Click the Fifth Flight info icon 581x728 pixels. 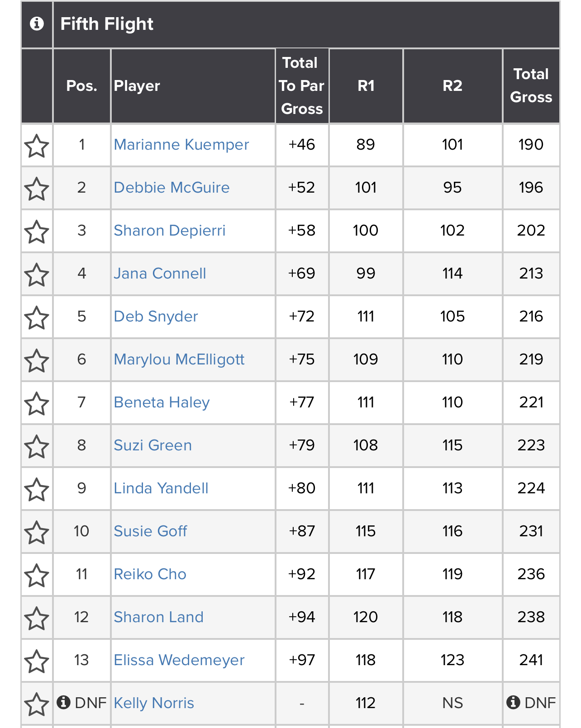[37, 24]
